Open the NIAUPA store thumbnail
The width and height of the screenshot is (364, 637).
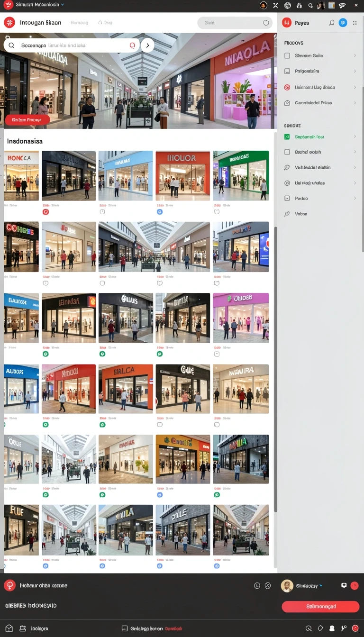241,389
